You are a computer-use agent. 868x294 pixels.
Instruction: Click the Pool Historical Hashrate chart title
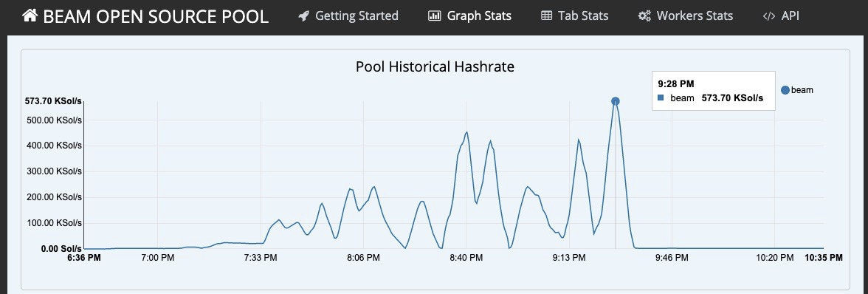pyautogui.click(x=435, y=67)
